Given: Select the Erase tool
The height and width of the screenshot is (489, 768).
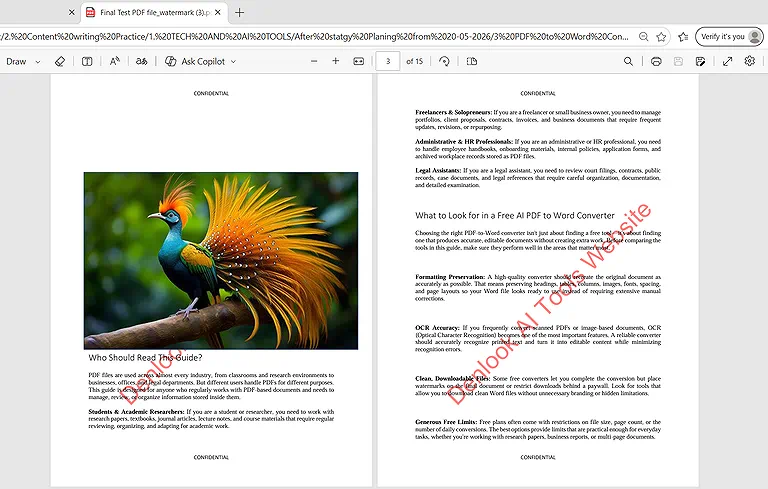Looking at the screenshot, I should pyautogui.click(x=60, y=61).
